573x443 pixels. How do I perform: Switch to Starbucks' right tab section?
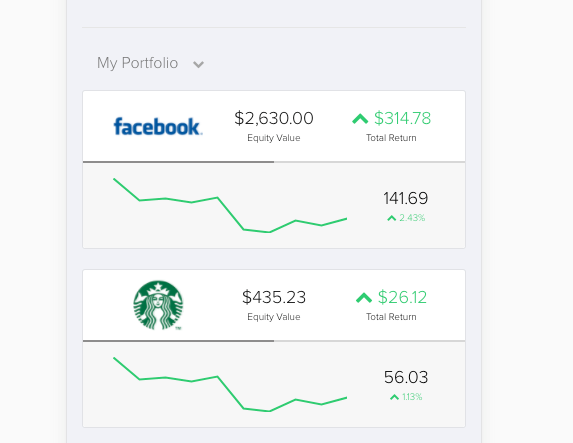[x=369, y=341]
